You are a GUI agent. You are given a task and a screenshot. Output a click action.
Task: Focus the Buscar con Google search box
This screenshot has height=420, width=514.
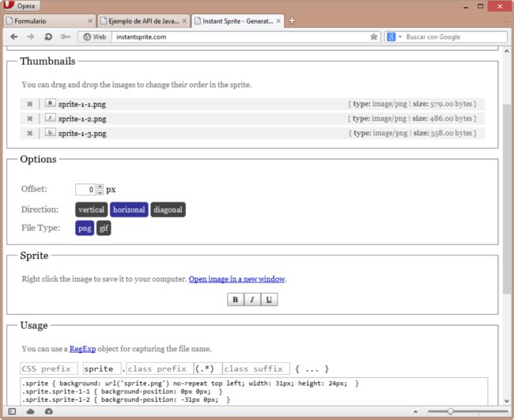point(455,36)
